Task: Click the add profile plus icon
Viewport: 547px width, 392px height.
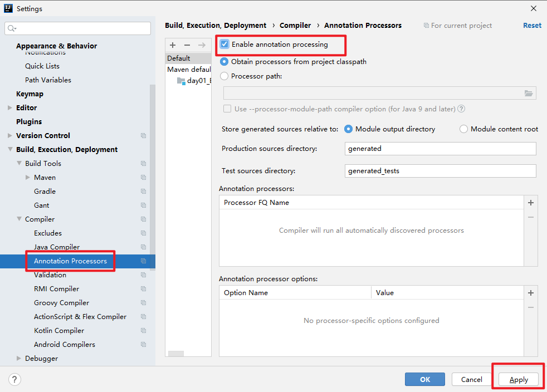Action: point(173,45)
